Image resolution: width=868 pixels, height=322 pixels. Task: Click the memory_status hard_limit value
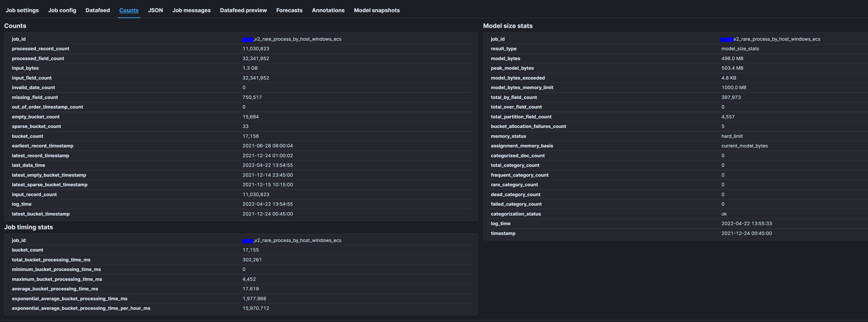point(732,136)
